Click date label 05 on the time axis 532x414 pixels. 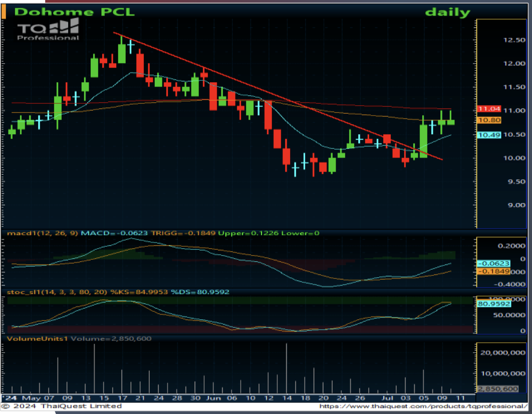[424, 398]
